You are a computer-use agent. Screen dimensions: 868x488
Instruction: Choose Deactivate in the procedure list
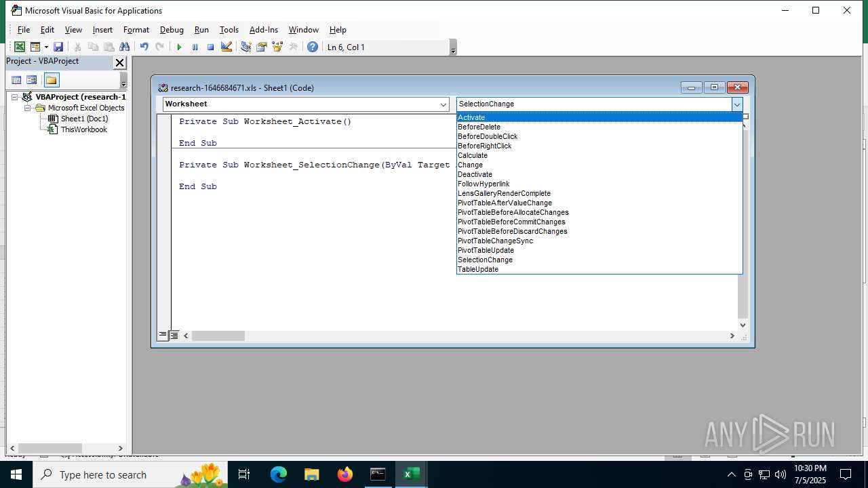pyautogui.click(x=599, y=174)
